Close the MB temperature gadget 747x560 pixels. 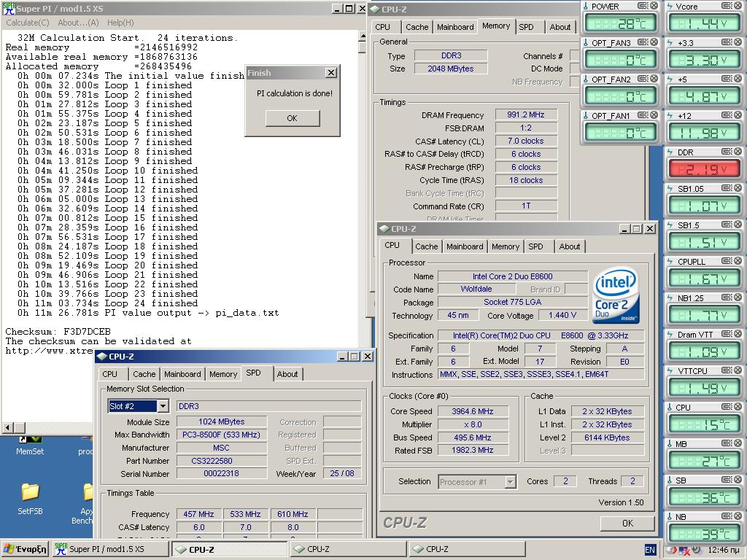738,443
